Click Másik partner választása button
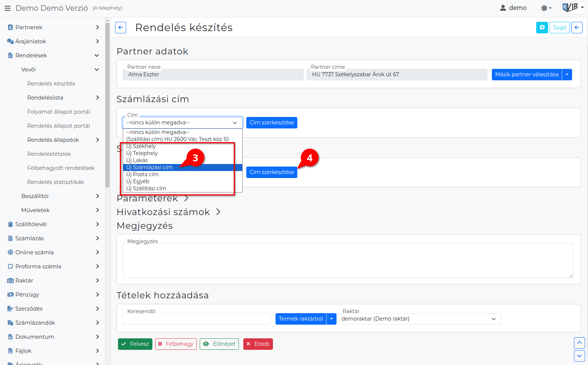 [x=527, y=74]
